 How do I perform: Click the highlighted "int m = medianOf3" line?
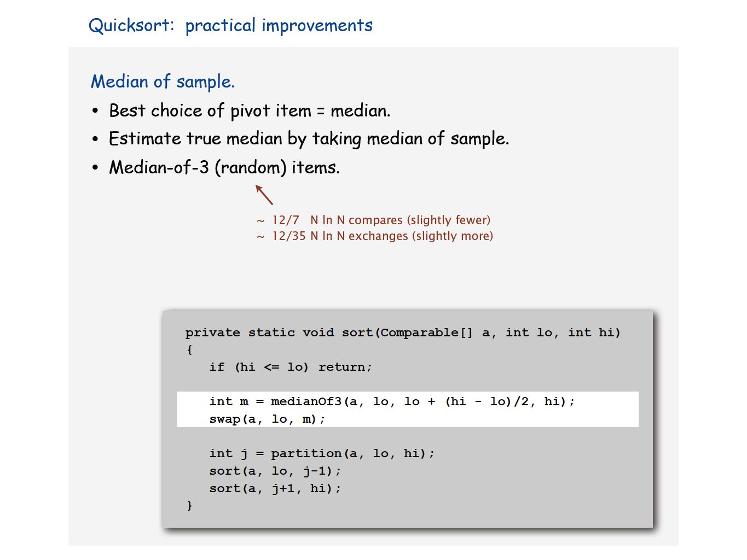point(392,401)
